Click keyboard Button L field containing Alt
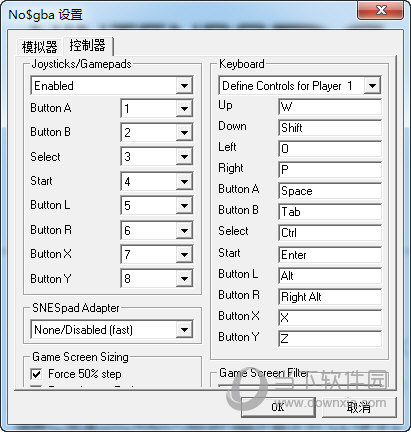Viewport: 411px width, 432px height. (x=330, y=276)
